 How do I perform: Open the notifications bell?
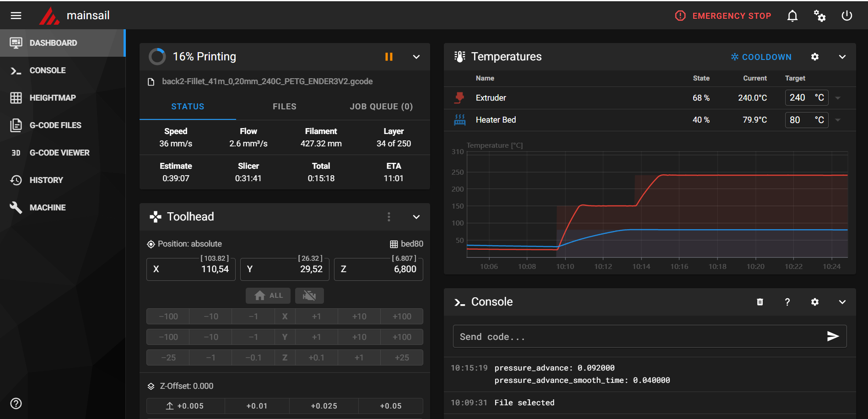tap(792, 16)
